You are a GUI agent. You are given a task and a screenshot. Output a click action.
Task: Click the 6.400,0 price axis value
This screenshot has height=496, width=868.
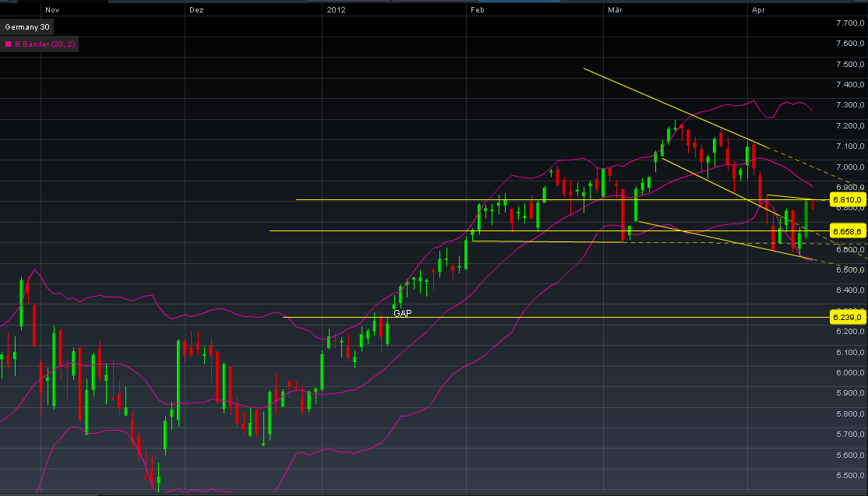(x=850, y=290)
